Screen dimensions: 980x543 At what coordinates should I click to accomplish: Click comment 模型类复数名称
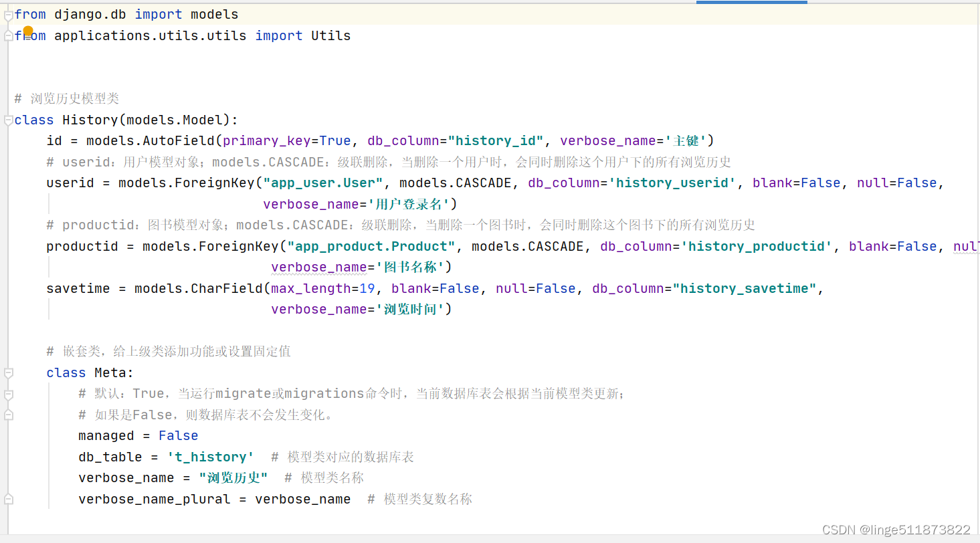click(x=420, y=499)
